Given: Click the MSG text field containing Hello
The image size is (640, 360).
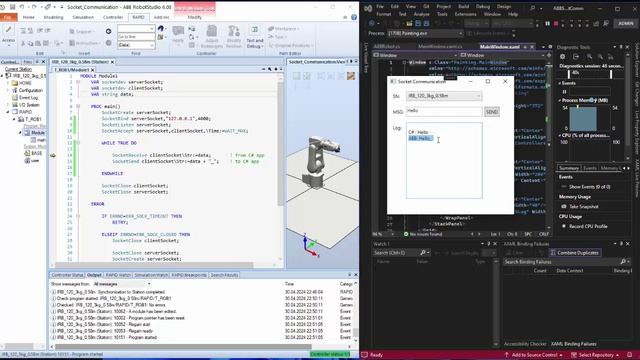Looking at the screenshot, I should tap(444, 111).
